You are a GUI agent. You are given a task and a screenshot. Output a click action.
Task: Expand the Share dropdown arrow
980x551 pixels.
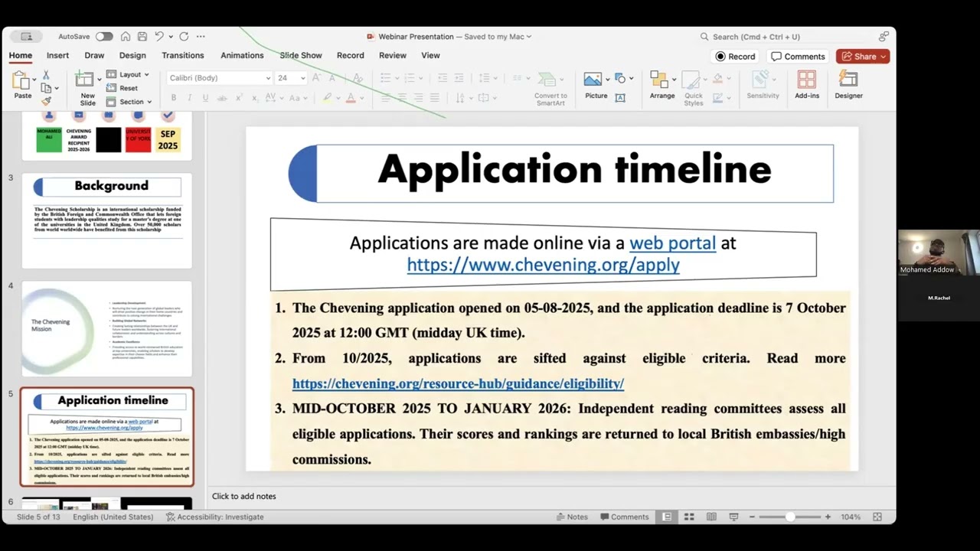pos(884,57)
